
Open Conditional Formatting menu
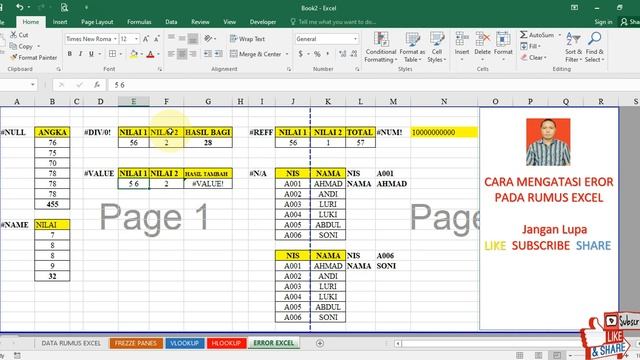pos(381,48)
